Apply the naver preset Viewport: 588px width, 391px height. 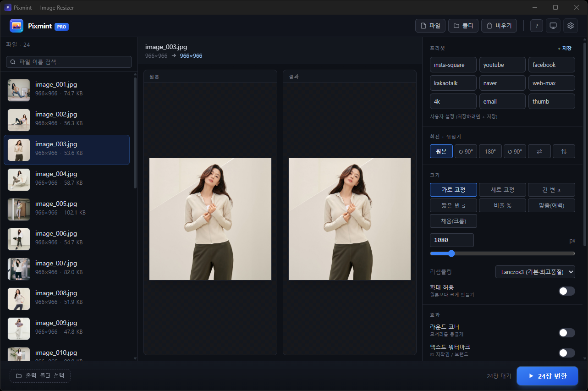502,83
